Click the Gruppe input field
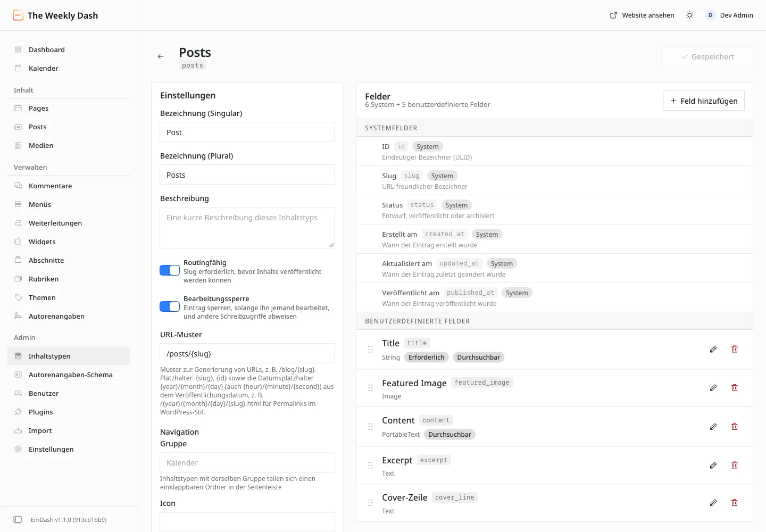The height and width of the screenshot is (532, 766). tap(247, 463)
